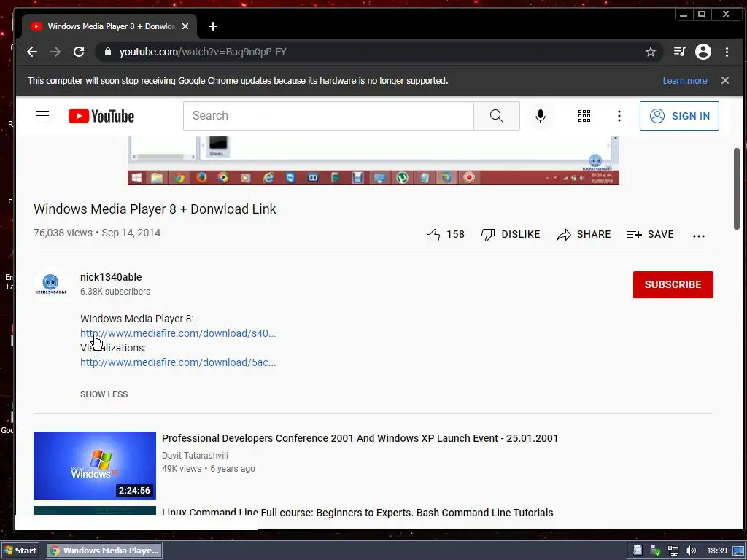747x560 pixels.
Task: Reload the YouTube page
Action: click(x=79, y=52)
